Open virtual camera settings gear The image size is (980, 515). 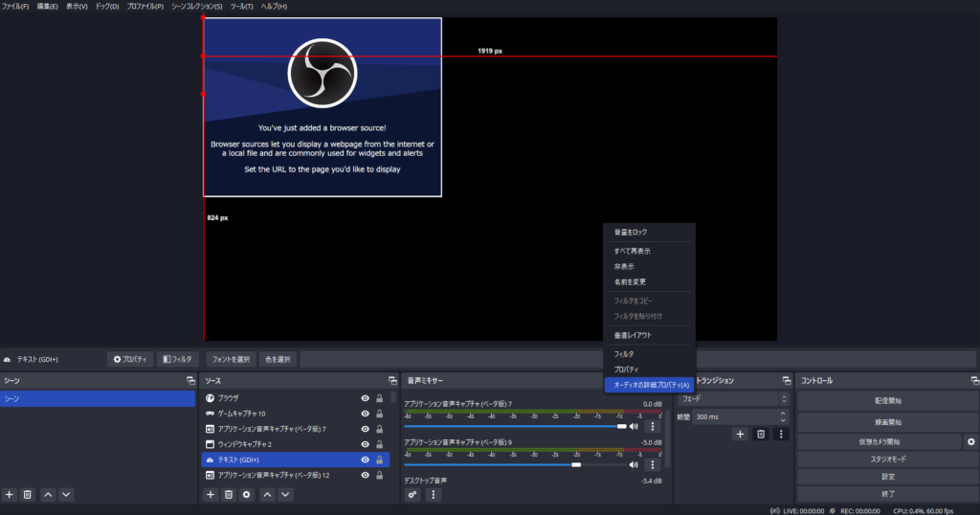(x=970, y=441)
